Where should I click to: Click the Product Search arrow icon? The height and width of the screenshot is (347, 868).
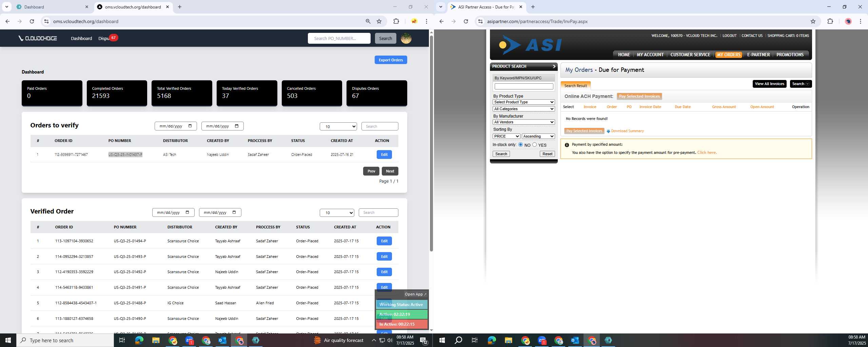pos(554,66)
